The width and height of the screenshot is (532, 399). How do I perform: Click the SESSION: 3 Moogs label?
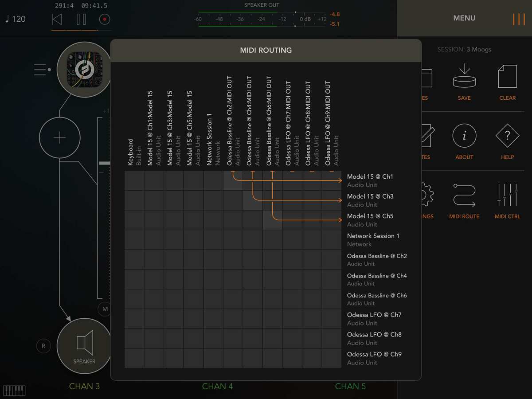464,49
